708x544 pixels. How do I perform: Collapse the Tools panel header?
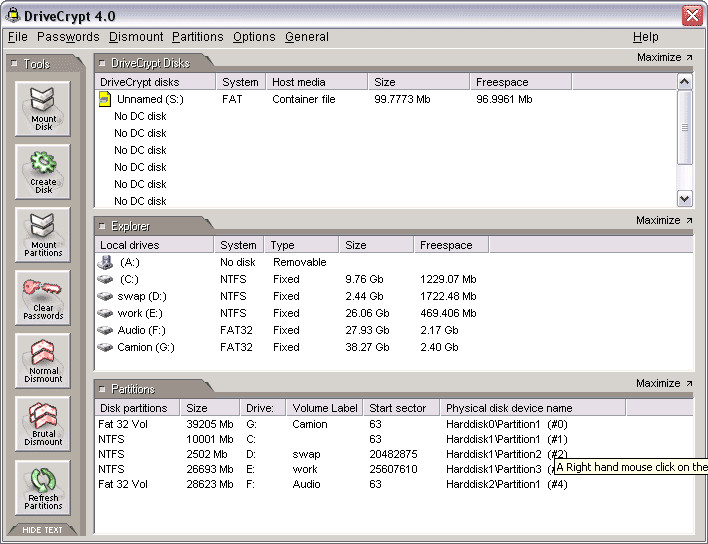pos(14,64)
